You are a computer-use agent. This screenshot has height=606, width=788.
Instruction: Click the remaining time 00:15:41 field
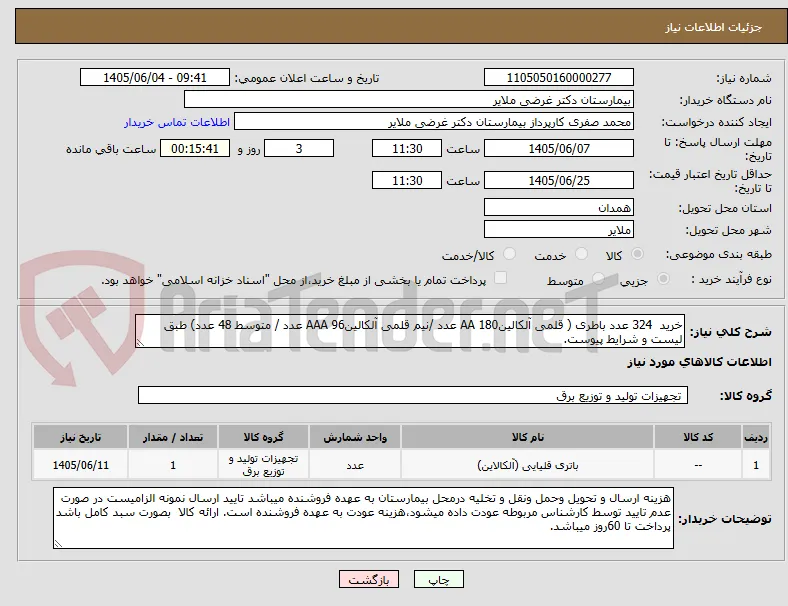195,148
